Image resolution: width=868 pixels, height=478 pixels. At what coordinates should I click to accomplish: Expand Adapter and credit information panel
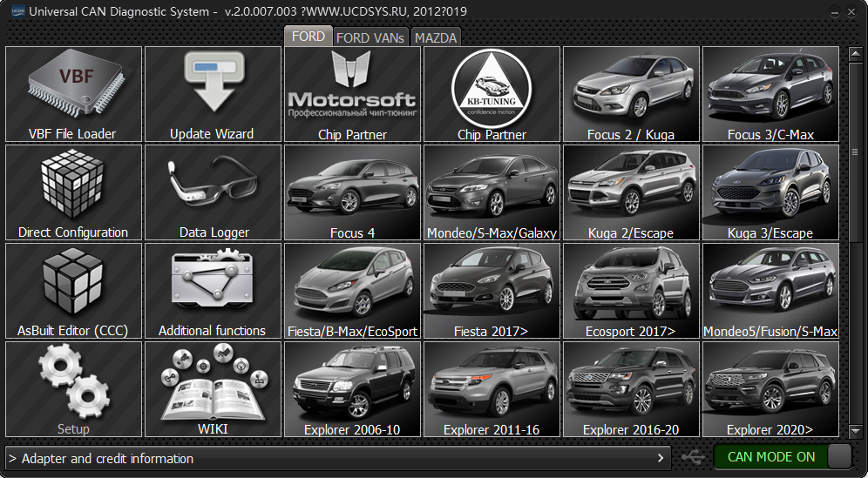(337, 459)
